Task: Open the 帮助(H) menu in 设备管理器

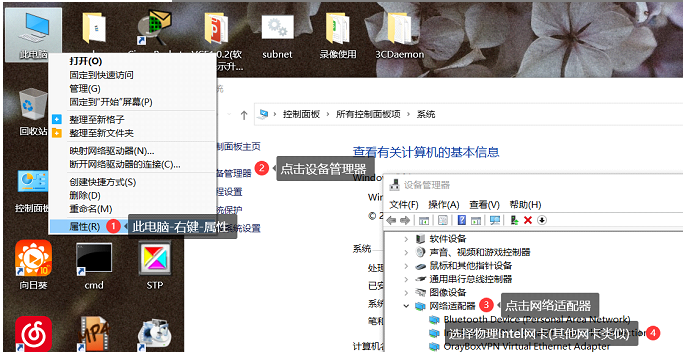Action: [x=525, y=205]
